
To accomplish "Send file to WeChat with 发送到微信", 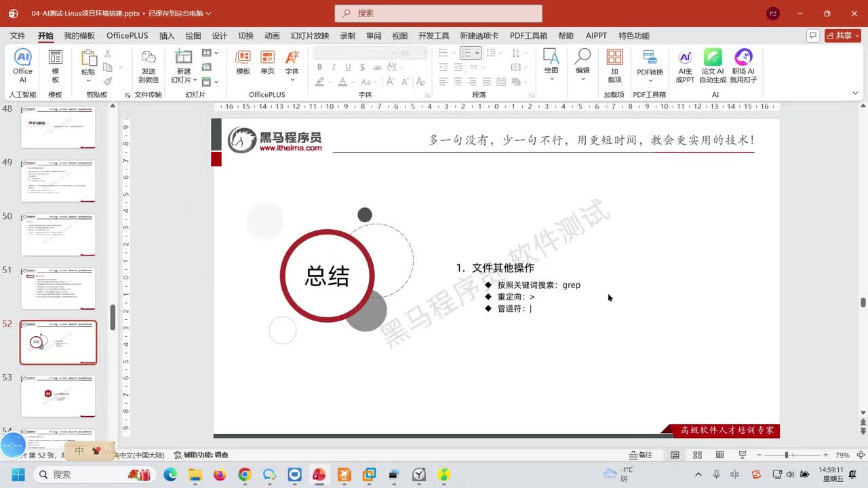I will [x=149, y=66].
